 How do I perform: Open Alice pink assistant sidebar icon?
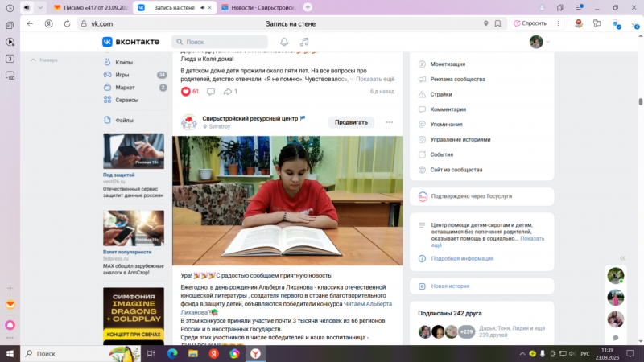click(x=10, y=325)
